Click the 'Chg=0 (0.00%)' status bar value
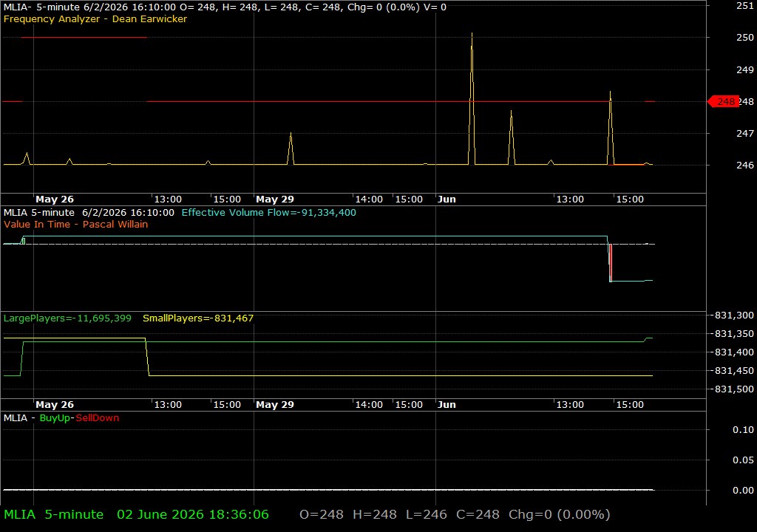Image resolution: width=757 pixels, height=532 pixels. pyautogui.click(x=560, y=514)
